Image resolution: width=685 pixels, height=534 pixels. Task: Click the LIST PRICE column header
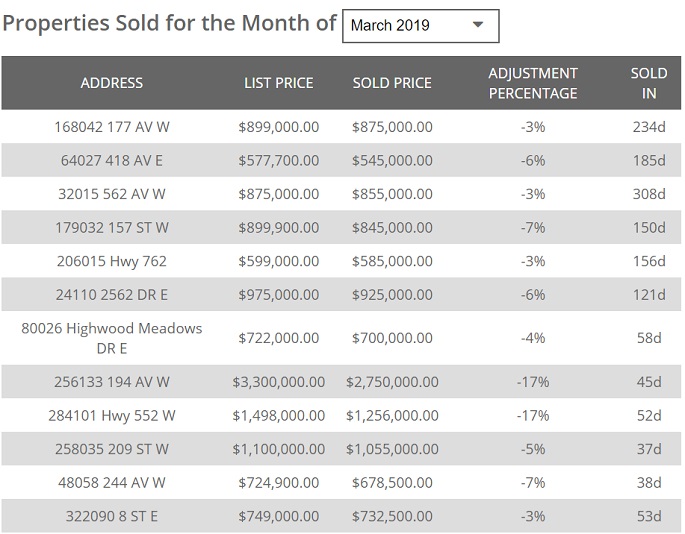coord(278,83)
